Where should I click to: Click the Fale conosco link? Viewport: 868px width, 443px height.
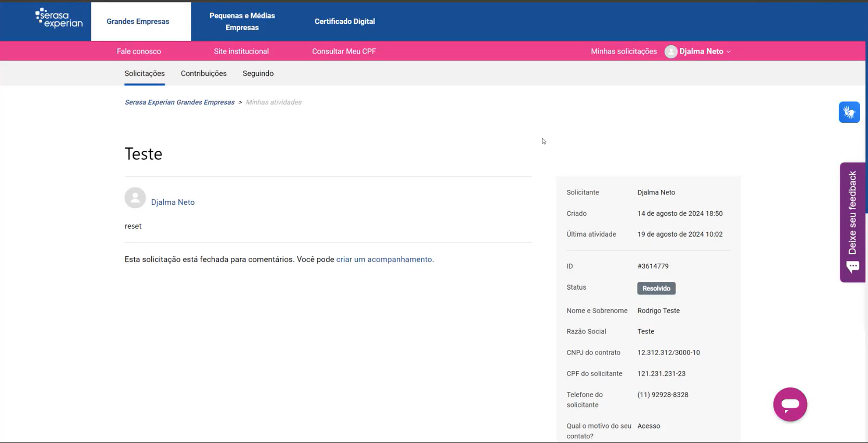[x=139, y=51]
